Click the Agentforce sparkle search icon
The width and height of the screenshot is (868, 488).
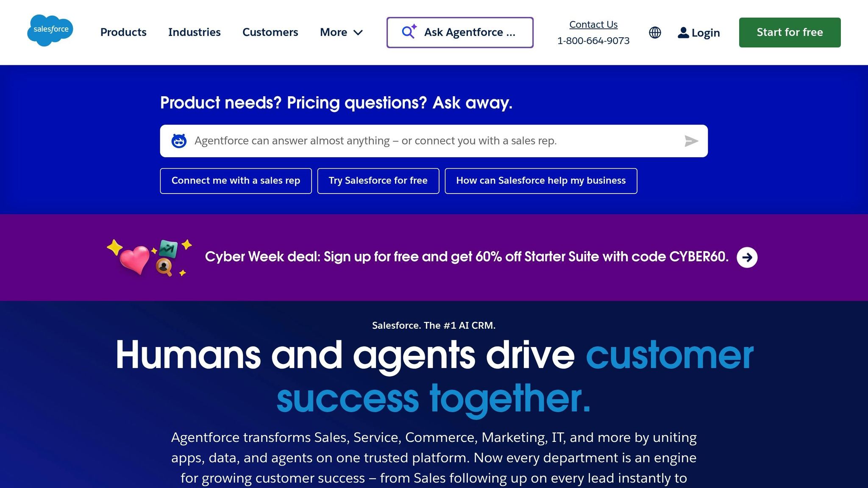pos(409,32)
